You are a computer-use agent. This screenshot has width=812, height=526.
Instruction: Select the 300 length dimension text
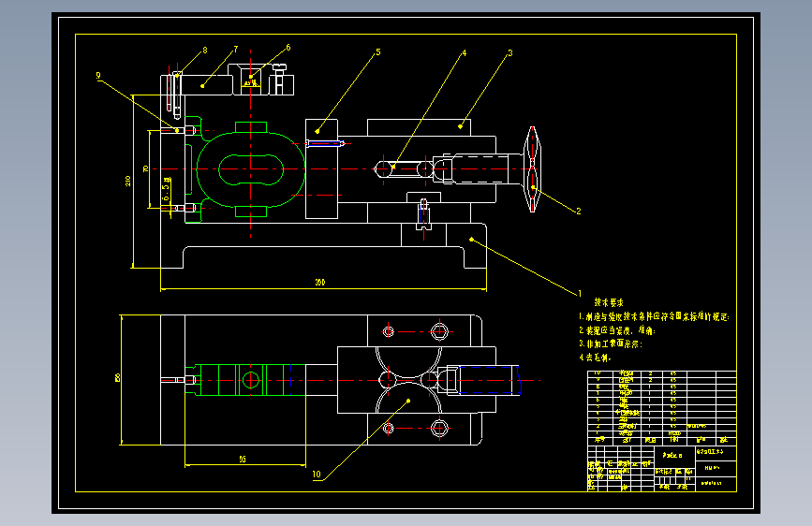click(x=320, y=282)
